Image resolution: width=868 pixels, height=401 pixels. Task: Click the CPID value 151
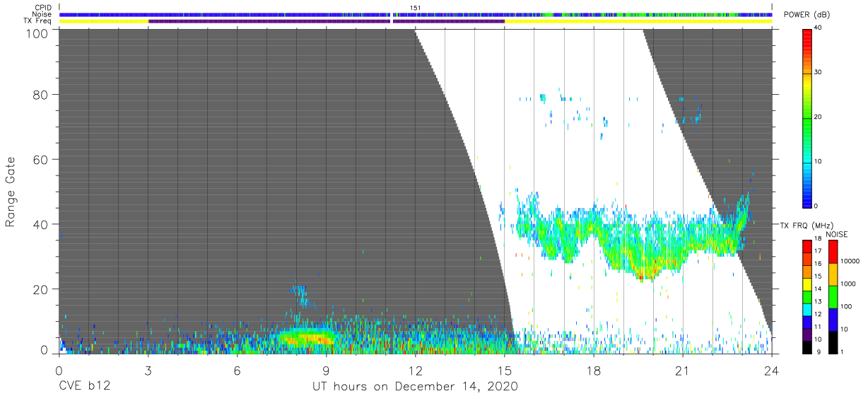(x=416, y=8)
